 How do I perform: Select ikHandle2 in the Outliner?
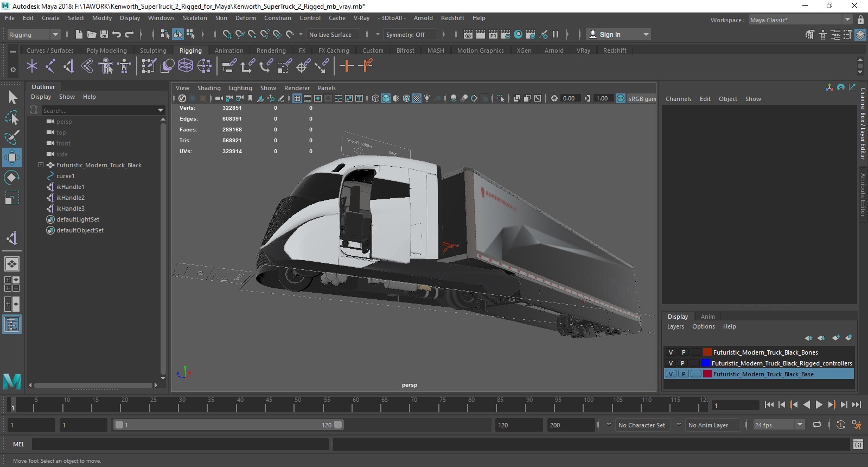pos(71,198)
